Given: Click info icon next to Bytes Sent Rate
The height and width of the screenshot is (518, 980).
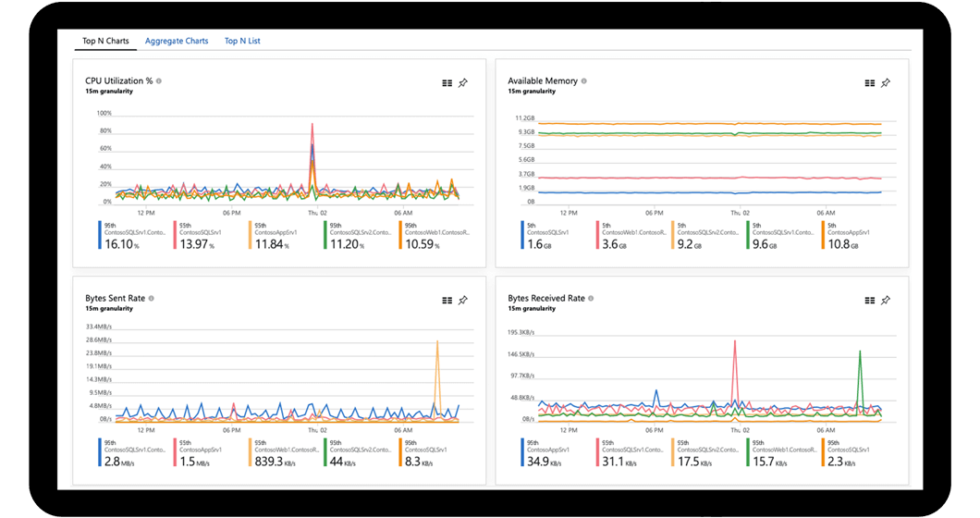Looking at the screenshot, I should [152, 299].
